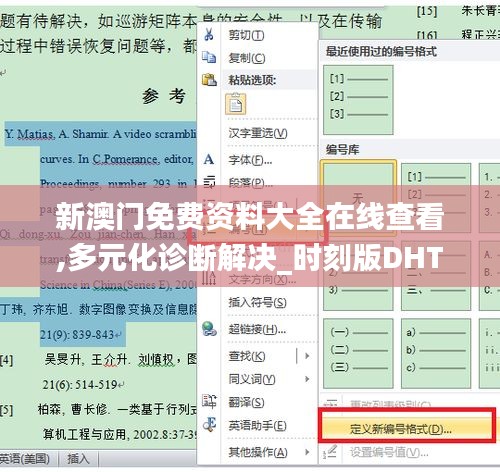The image size is (500, 472).
Task: Choose 插入符号(S) menu entry
Action: 257,302
